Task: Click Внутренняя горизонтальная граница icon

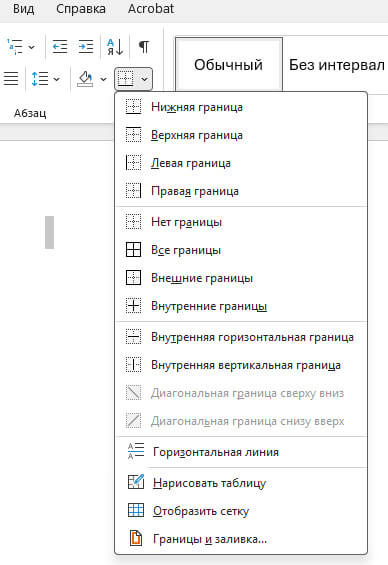Action: coord(133,337)
